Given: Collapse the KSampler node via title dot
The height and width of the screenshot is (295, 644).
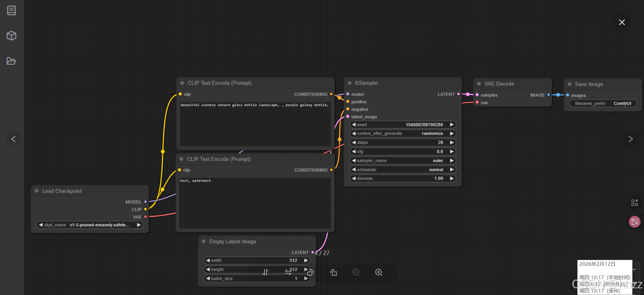Looking at the screenshot, I should pos(350,83).
